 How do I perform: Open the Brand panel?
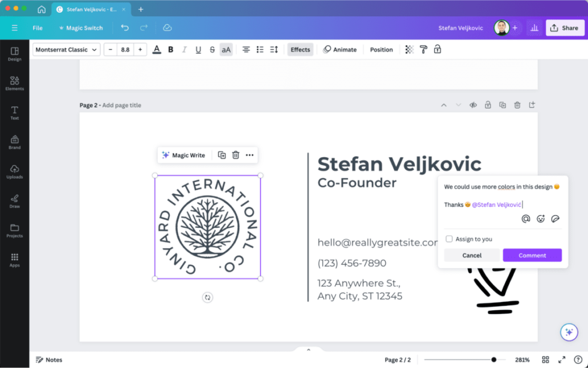(15, 142)
